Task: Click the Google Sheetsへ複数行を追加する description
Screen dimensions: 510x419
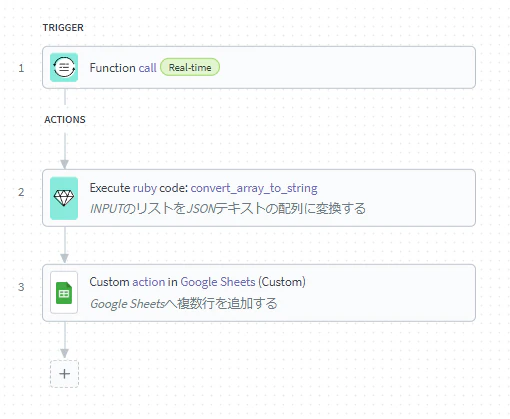Action: pyautogui.click(x=184, y=304)
